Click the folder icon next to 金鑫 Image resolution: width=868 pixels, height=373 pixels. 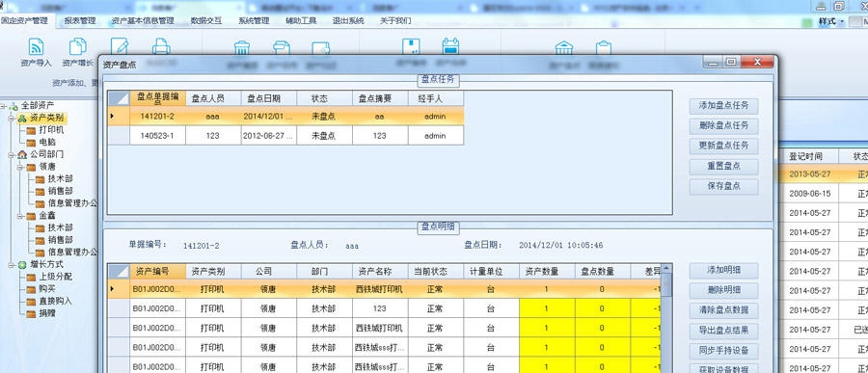coord(31,216)
